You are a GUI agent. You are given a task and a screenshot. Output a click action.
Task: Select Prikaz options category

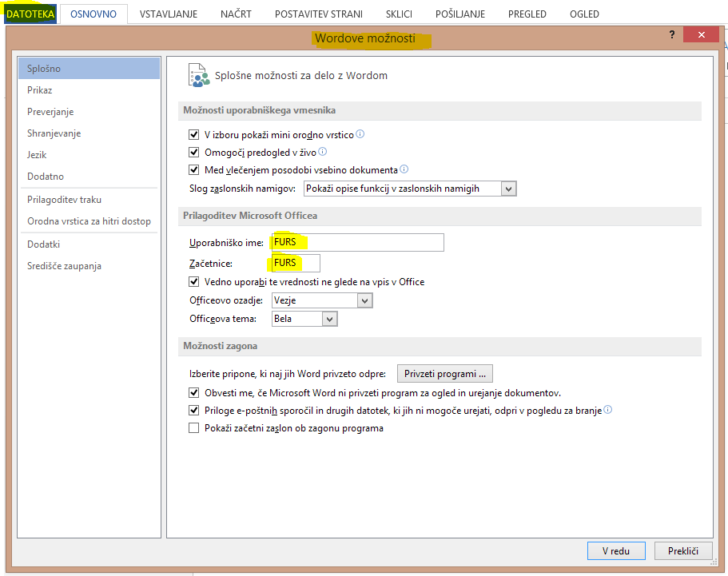[x=90, y=90]
